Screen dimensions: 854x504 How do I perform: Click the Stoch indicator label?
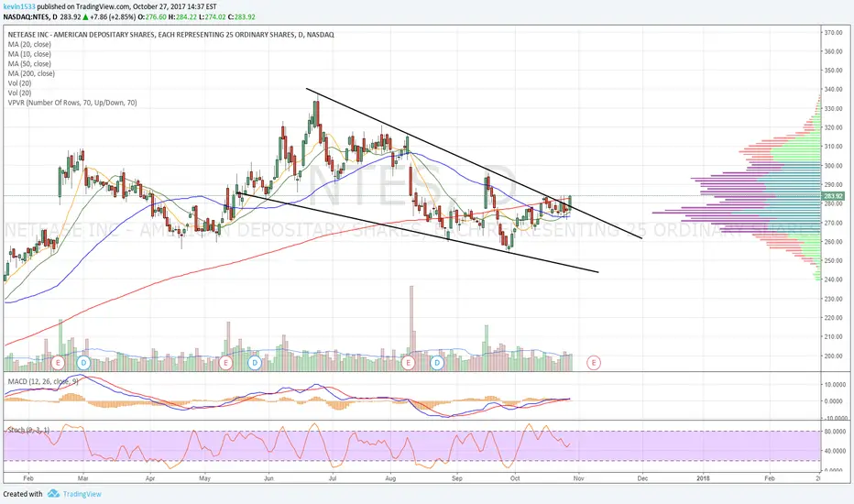pos(28,430)
